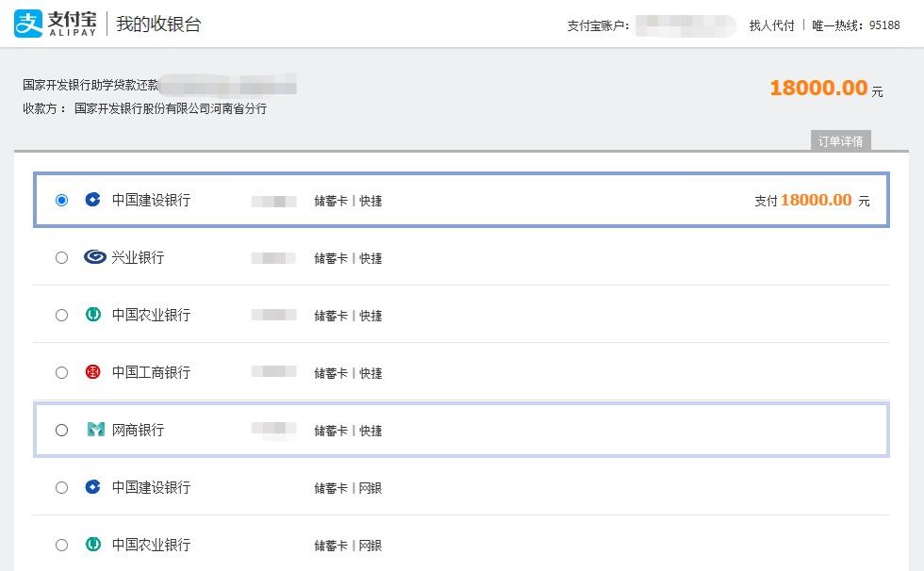This screenshot has width=924, height=571.
Task: Select the 中国工商银行 radio button
Action: click(x=61, y=372)
